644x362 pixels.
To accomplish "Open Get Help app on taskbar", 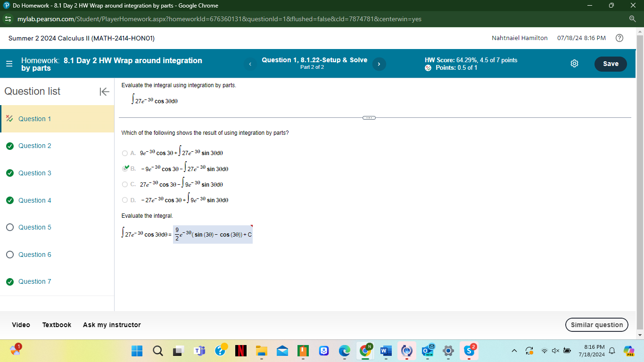I will point(220,350).
